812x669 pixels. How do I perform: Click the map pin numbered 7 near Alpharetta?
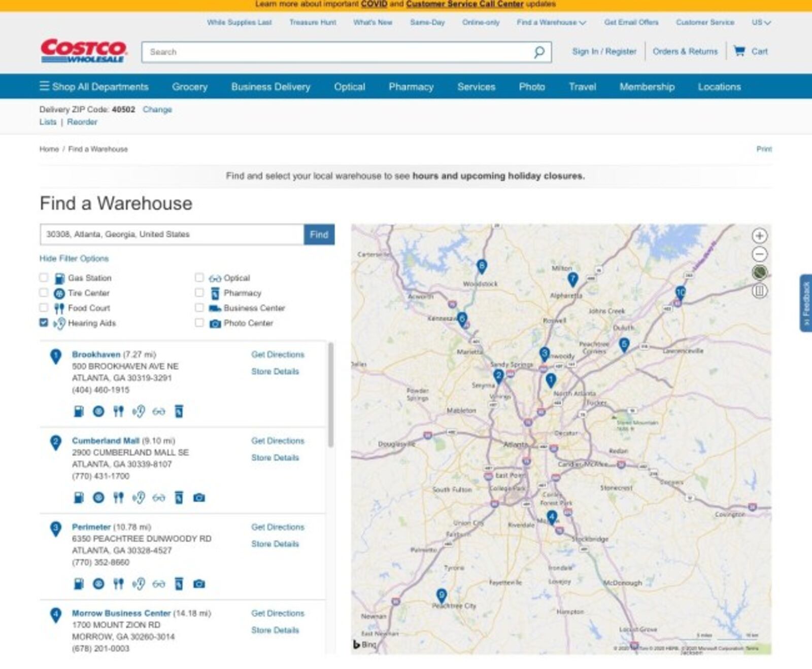[572, 279]
